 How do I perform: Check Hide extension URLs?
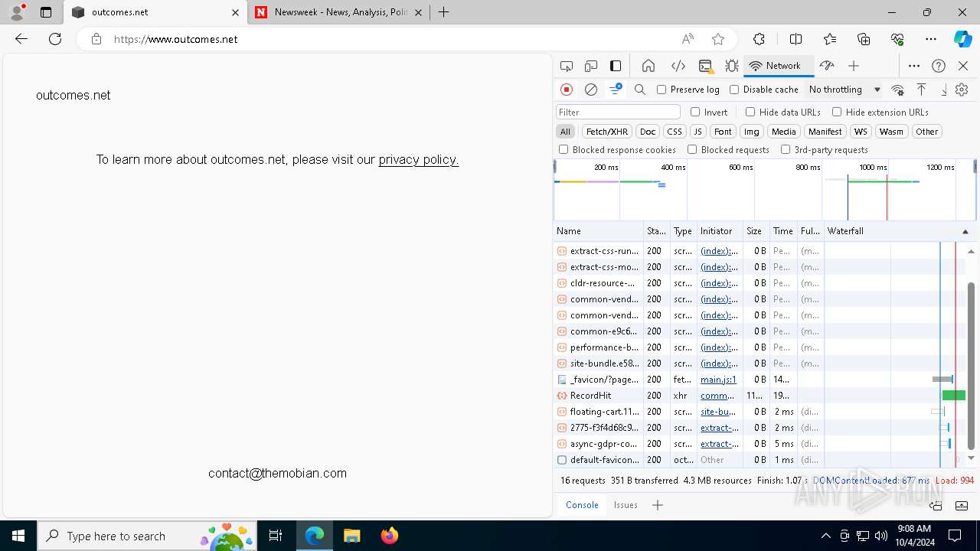click(x=837, y=112)
